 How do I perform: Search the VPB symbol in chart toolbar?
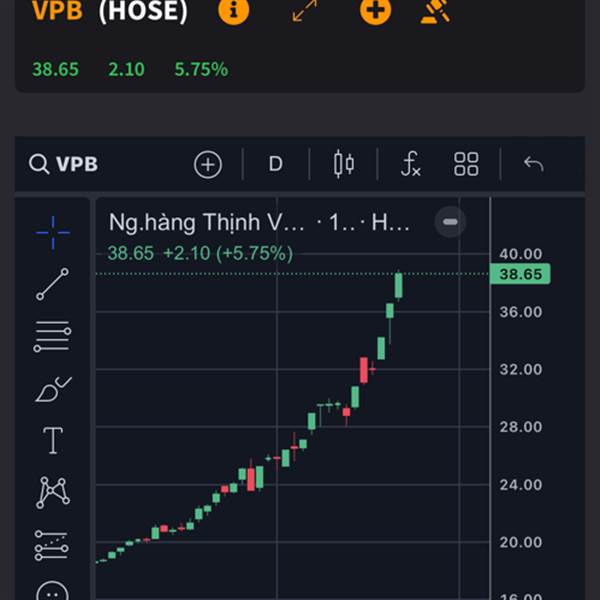point(64,164)
